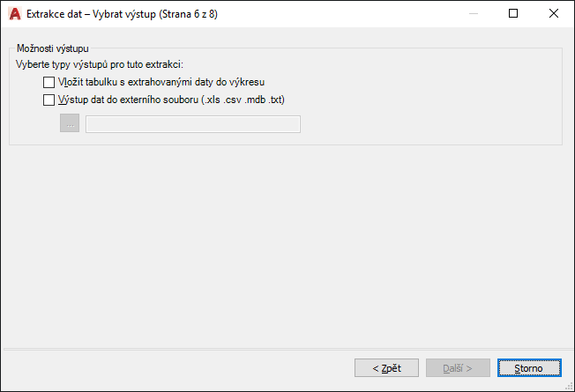Enable Vložit tabulku s extrahovanými daty checkbox

pyautogui.click(x=49, y=82)
